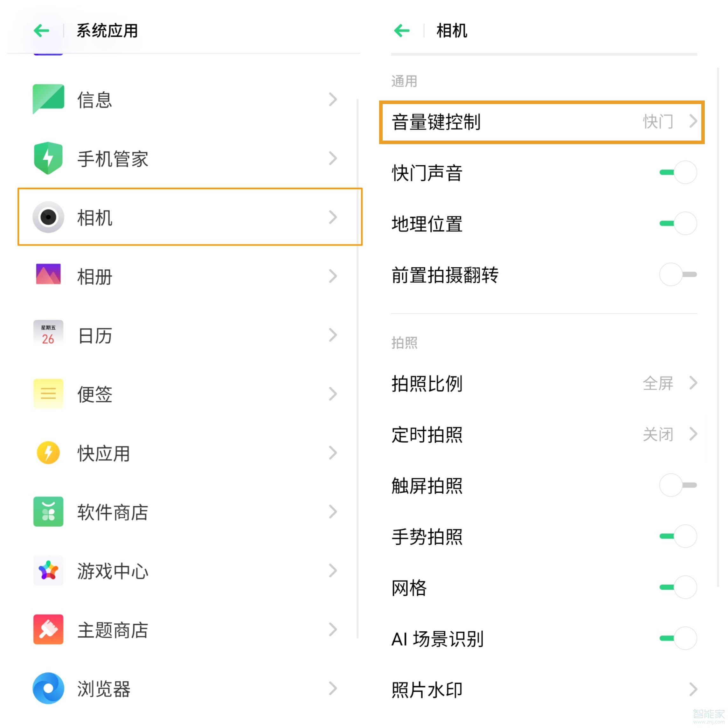Toggle off 快门声音 (shutter sound)
This screenshot has height=728, width=728.
677,172
